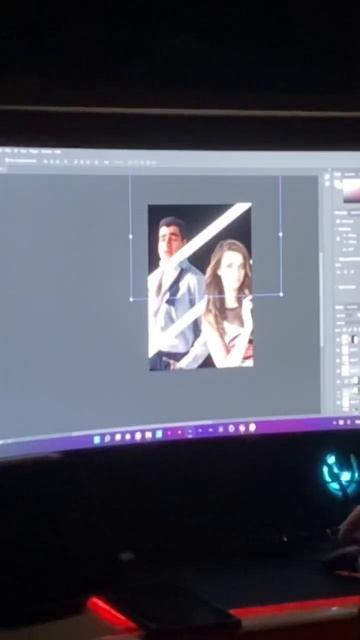Open the Windows Start button
The width and height of the screenshot is (360, 640).
click(x=97, y=440)
